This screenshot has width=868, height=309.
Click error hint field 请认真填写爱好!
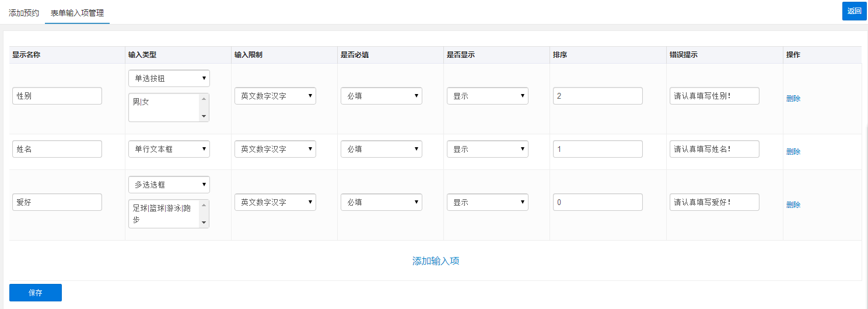click(x=715, y=202)
